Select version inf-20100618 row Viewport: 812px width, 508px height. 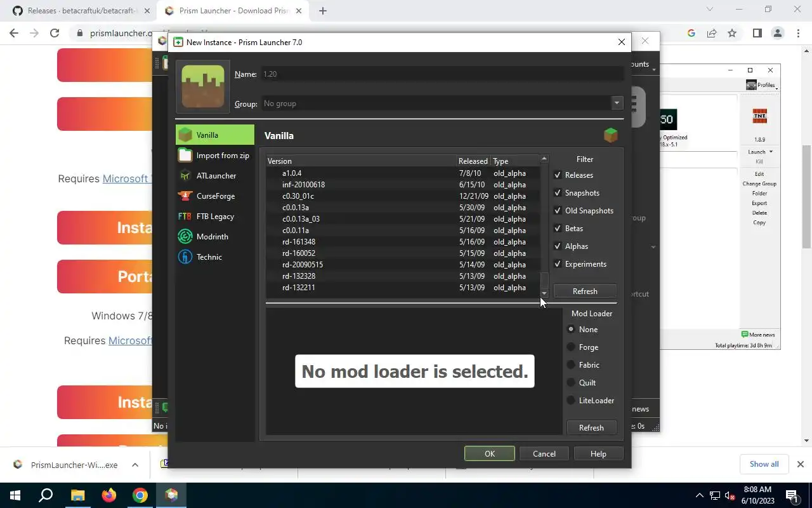tap(403, 185)
